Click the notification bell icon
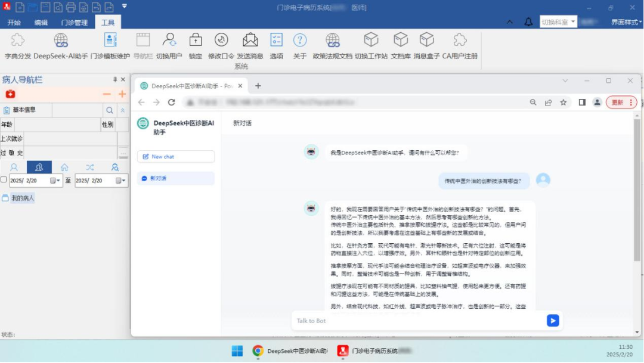Screen dimensions: 644x363 [x=528, y=22]
